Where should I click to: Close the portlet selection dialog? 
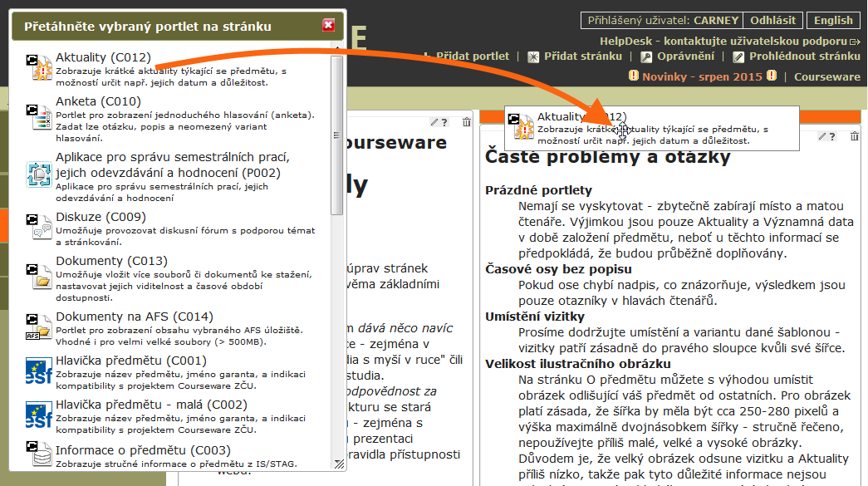[328, 25]
